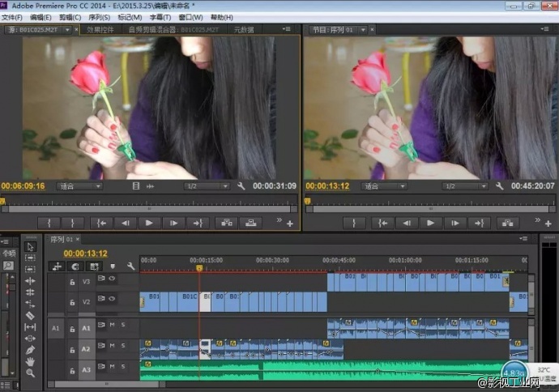
Task: Open Source monitor zoom level dropdown
Action: (x=79, y=186)
